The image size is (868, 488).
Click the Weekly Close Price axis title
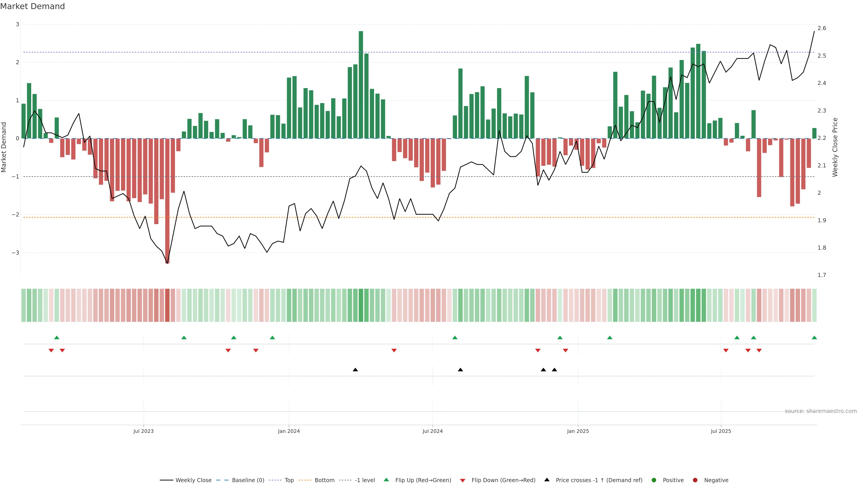[835, 147]
